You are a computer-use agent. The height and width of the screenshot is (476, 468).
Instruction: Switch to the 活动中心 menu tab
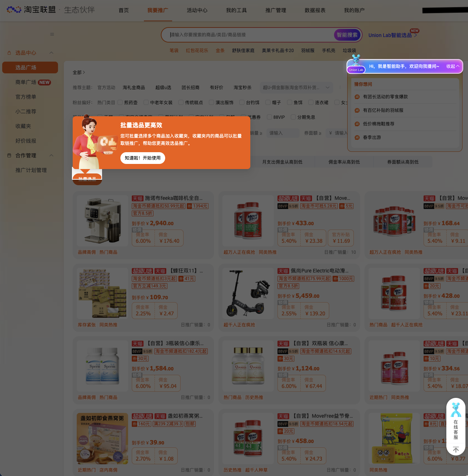197,11
